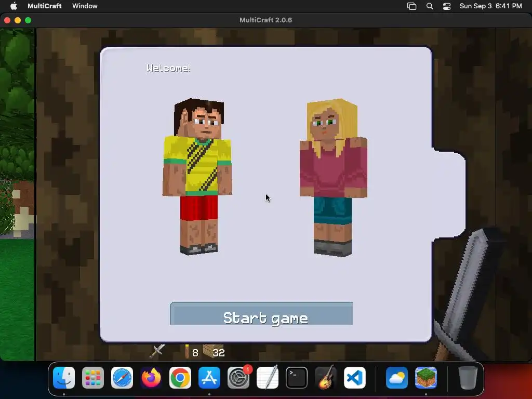
Task: Open Finder from the Dock
Action: click(64, 378)
